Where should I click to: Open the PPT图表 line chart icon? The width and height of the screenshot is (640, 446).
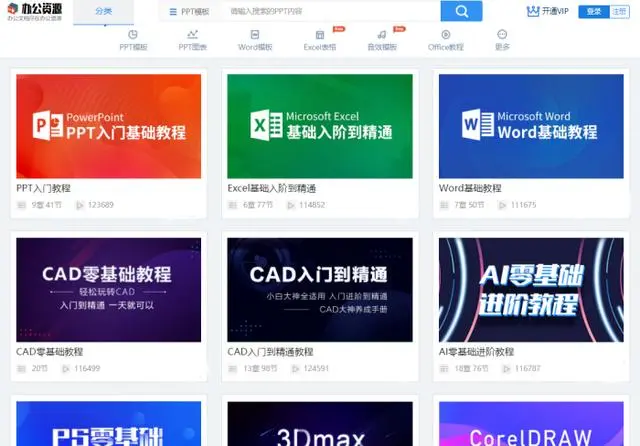192,34
